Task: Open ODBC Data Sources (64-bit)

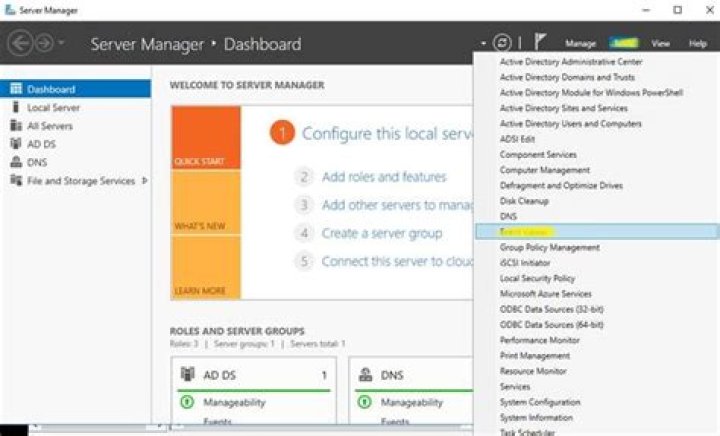Action: [x=551, y=325]
